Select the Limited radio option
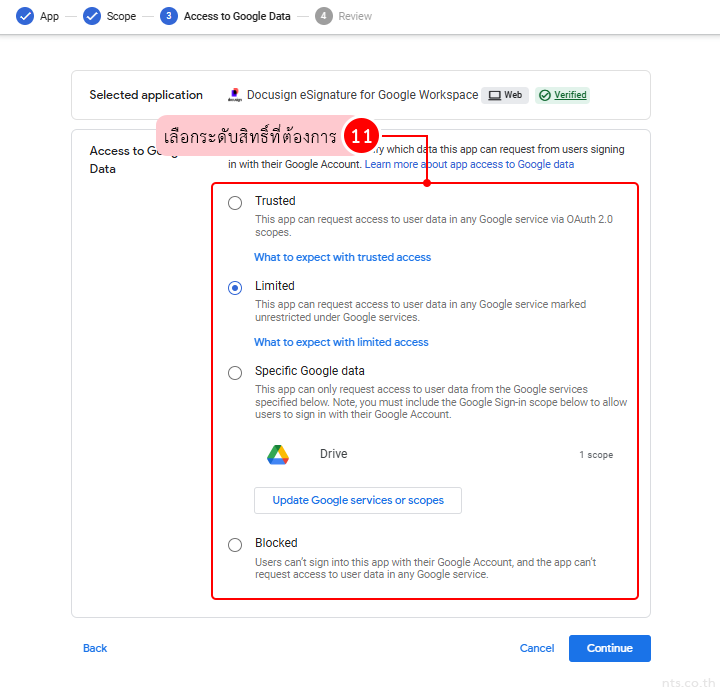Screen dimensions: 720x692 235,288
